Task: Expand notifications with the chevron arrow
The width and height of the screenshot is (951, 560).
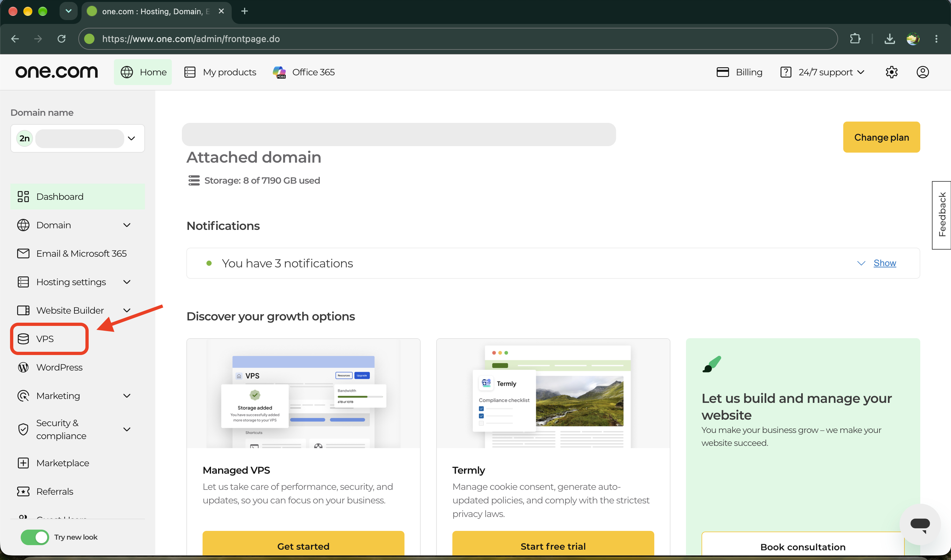Action: (x=861, y=264)
